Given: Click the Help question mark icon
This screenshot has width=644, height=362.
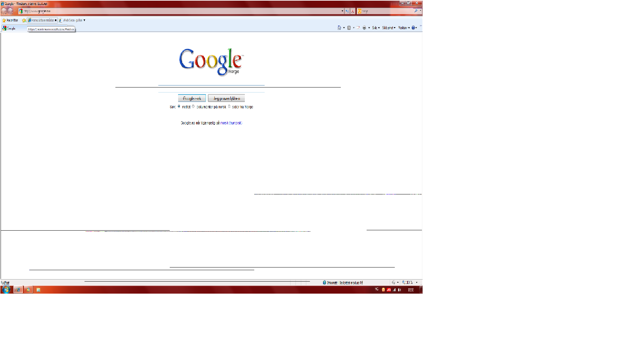Looking at the screenshot, I should [414, 28].
